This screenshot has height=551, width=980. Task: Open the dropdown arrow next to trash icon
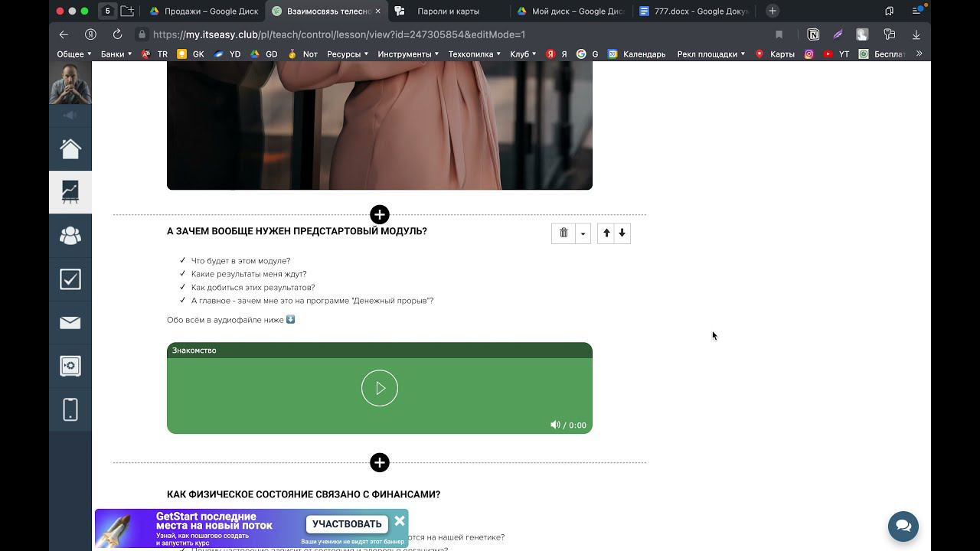583,233
